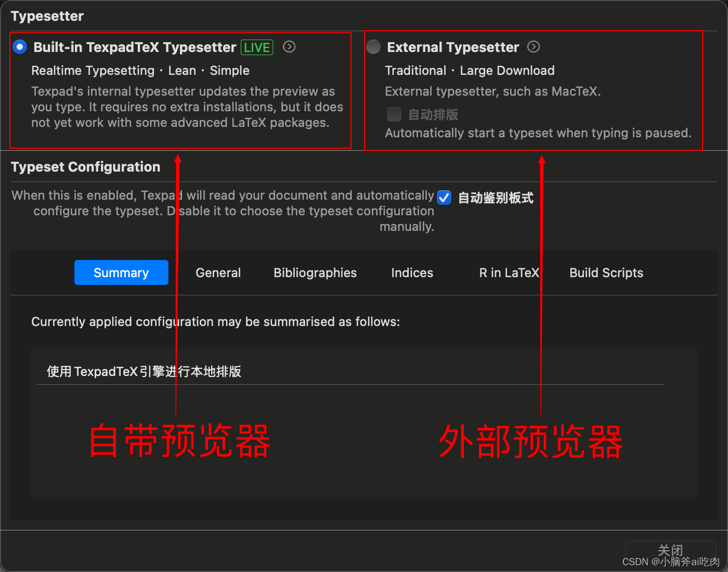Image resolution: width=728 pixels, height=572 pixels.
Task: Open the Bibliographies tab
Action: 315,272
